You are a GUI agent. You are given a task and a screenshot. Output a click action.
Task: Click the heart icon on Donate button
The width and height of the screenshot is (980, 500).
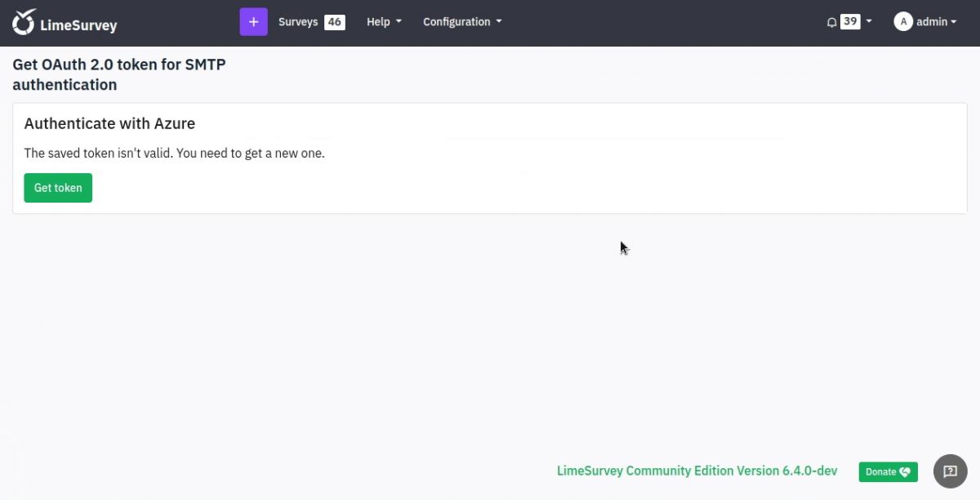(x=905, y=471)
